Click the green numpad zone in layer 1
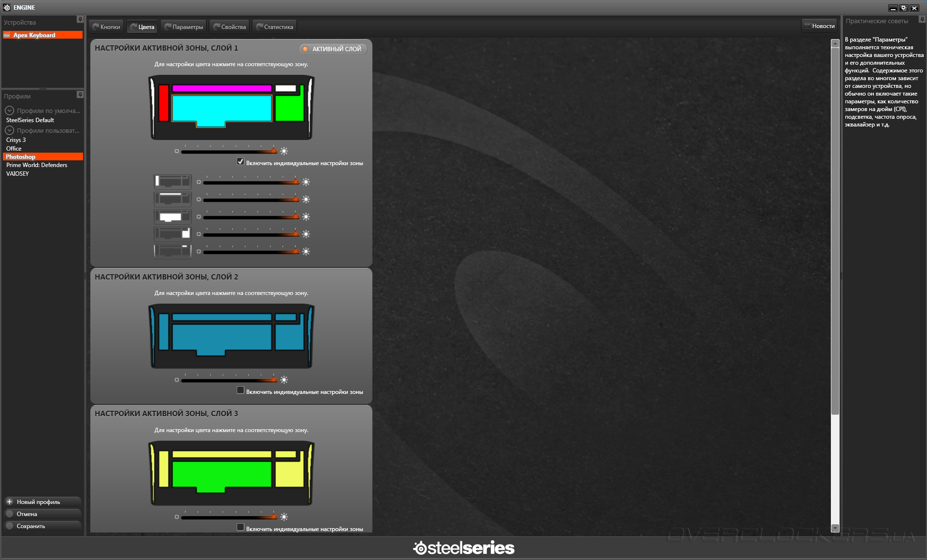927x560 pixels. pos(289,109)
